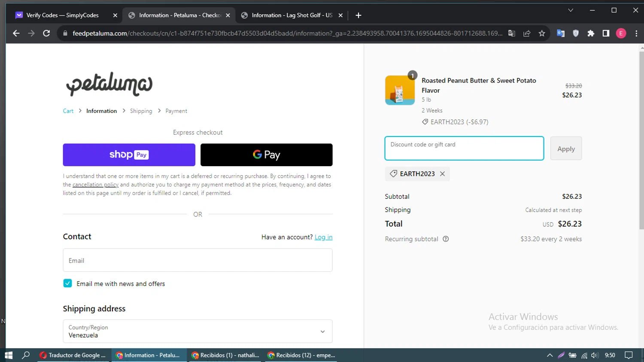Open Windows taskbar search
The image size is (644, 362).
coord(26,355)
